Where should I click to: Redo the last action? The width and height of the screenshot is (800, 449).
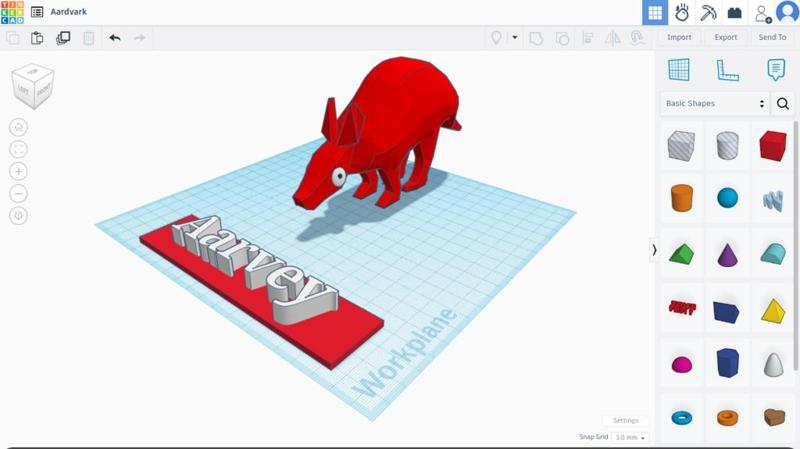[x=139, y=38]
